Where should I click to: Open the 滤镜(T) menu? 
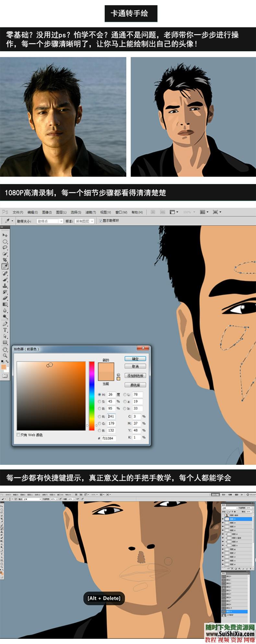click(x=90, y=212)
